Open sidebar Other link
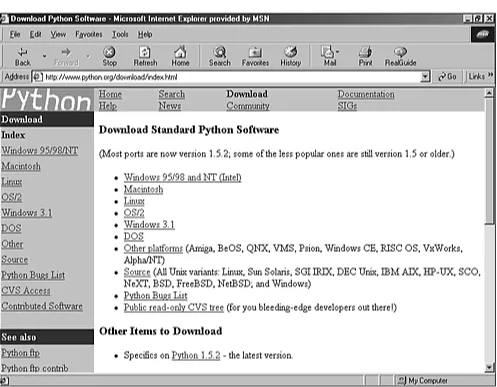The height and width of the screenshot is (387, 497). [x=12, y=244]
